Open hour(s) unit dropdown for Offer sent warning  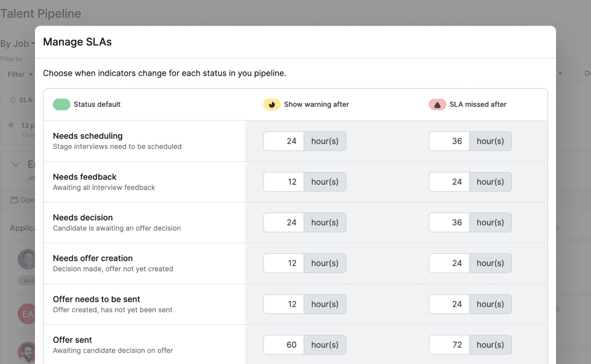325,345
